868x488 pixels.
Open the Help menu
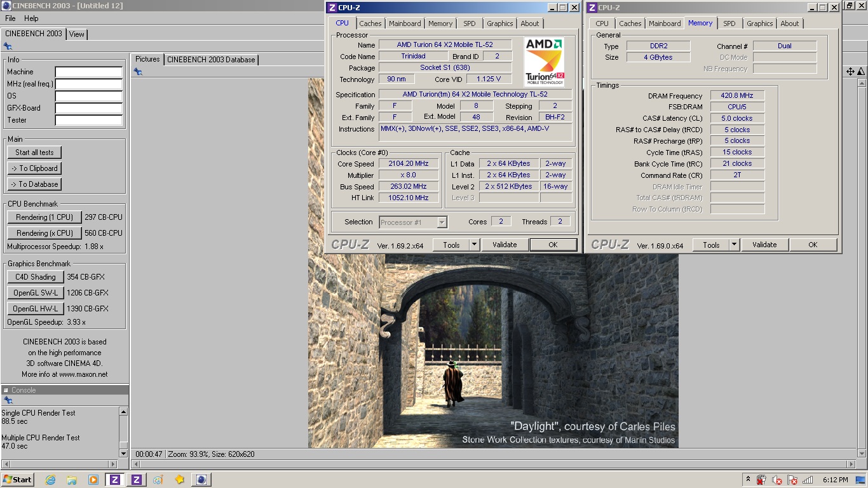pos(31,18)
